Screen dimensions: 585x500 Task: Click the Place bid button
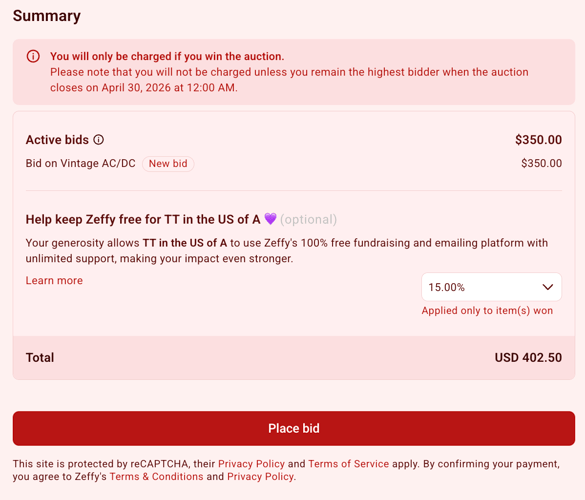coord(294,428)
